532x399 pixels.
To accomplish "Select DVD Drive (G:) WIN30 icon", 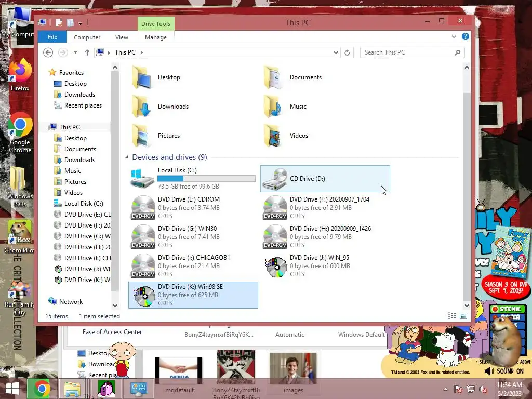I will pos(143,237).
